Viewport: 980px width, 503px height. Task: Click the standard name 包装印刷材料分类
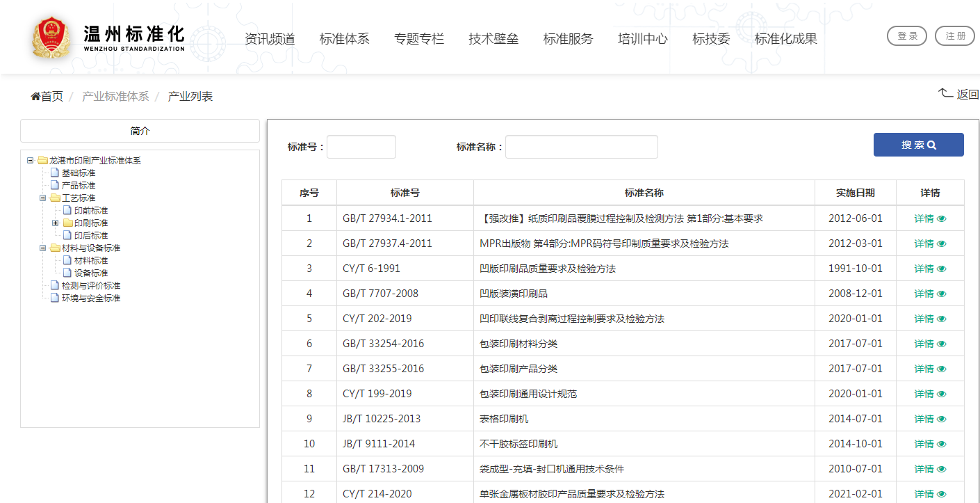[x=518, y=344]
